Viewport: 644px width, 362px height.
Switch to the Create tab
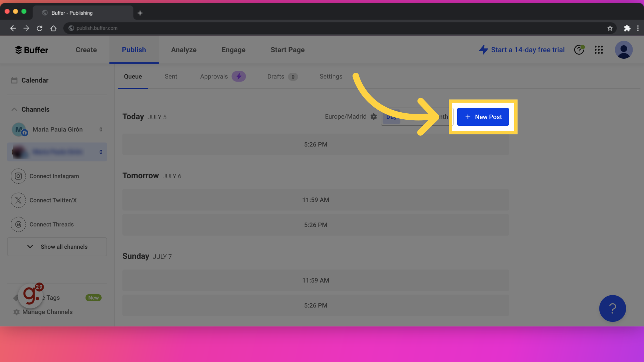[86, 50]
